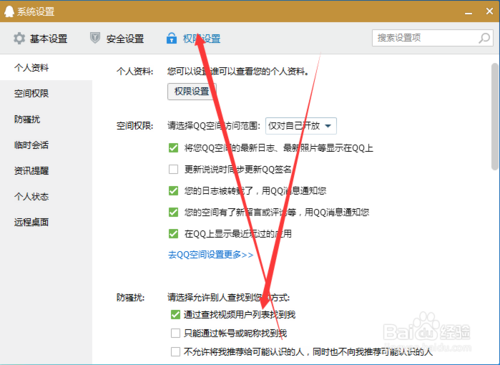Uncheck 将您QQ空间的最新日志 display option
The height and width of the screenshot is (365, 500).
coord(173,148)
